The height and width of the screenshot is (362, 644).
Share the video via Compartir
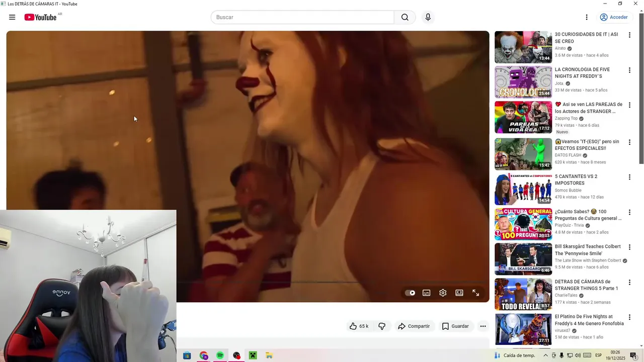coord(414,326)
